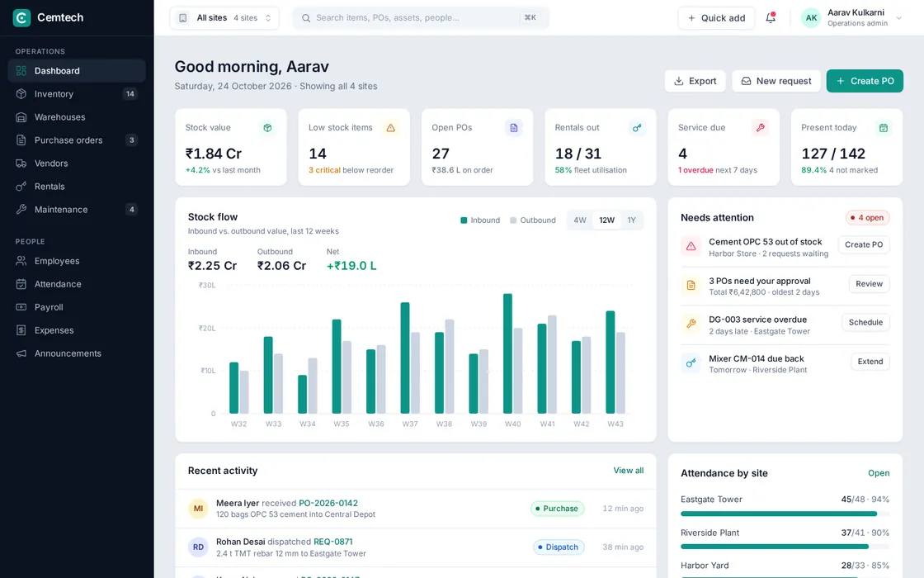This screenshot has width=924, height=578.
Task: Click the Purchase orders badge showing 3
Action: tap(131, 140)
